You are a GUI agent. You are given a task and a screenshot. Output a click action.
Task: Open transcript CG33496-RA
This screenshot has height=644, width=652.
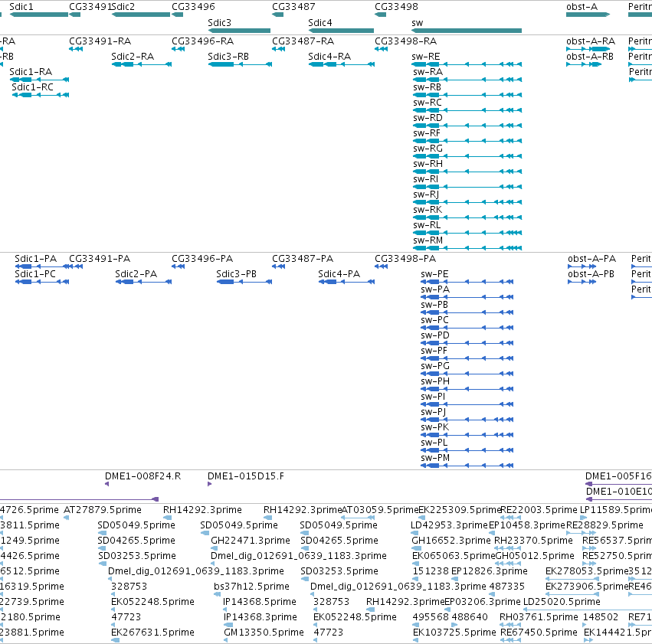coord(179,49)
